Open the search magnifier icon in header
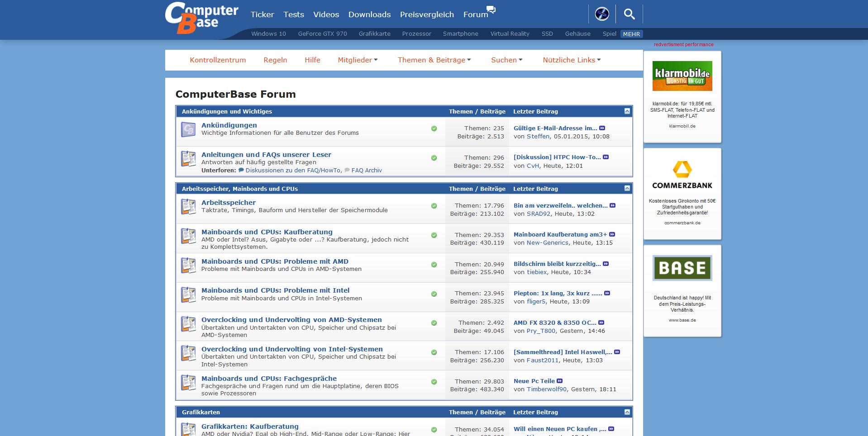 click(629, 14)
